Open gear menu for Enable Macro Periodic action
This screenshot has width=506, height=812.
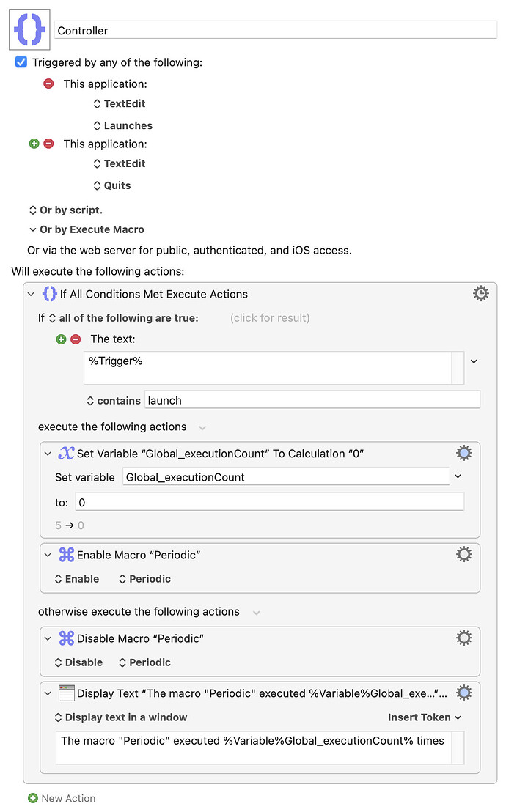pyautogui.click(x=463, y=555)
